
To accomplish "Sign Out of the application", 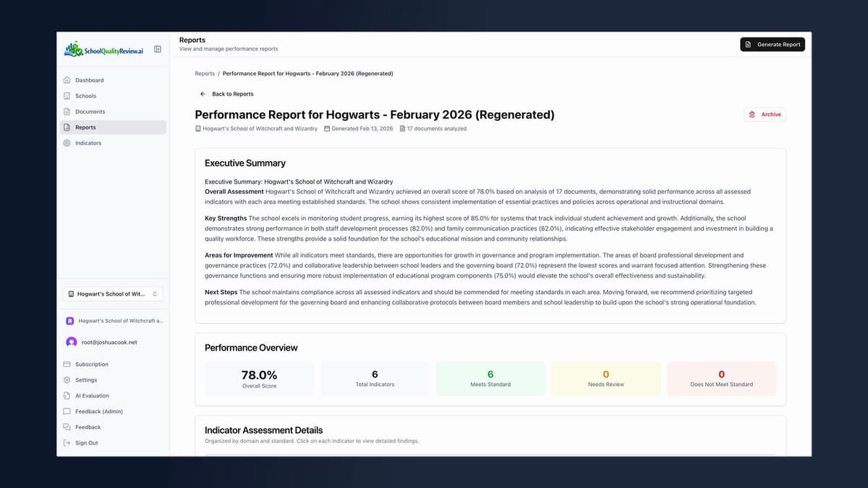I will pos(85,442).
